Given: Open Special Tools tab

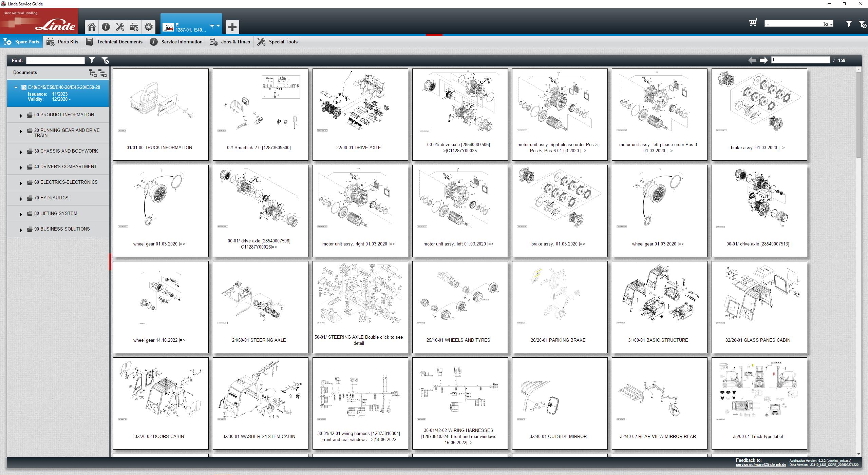Looking at the screenshot, I should [x=278, y=42].
